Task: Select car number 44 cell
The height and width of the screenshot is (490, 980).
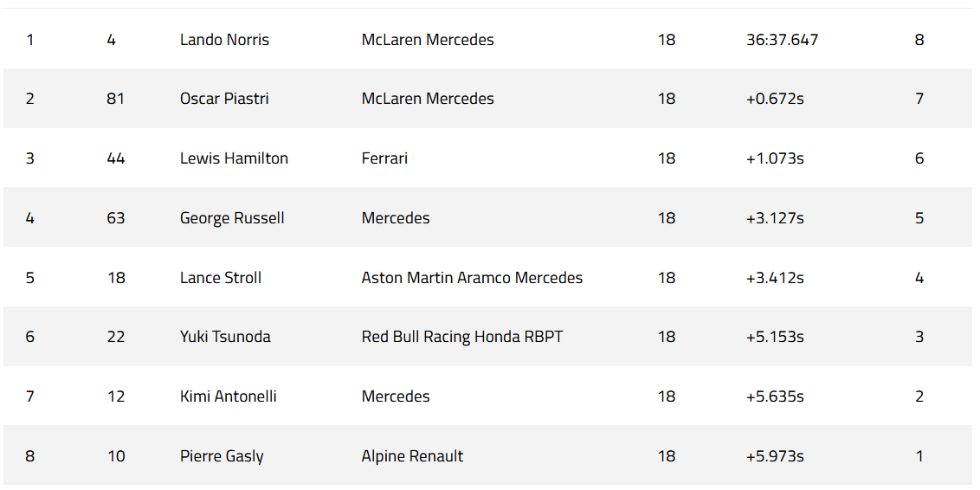Action: tap(116, 158)
